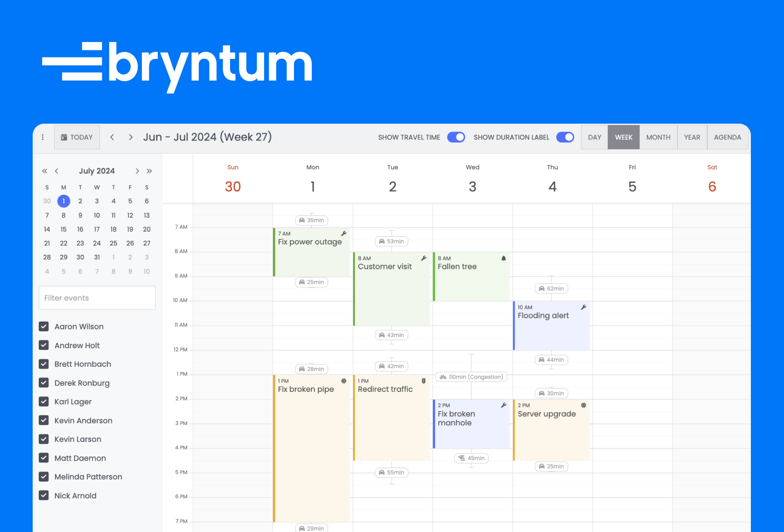The width and height of the screenshot is (784, 532).
Task: Click the 25min label under Fix power outage
Action: [311, 282]
